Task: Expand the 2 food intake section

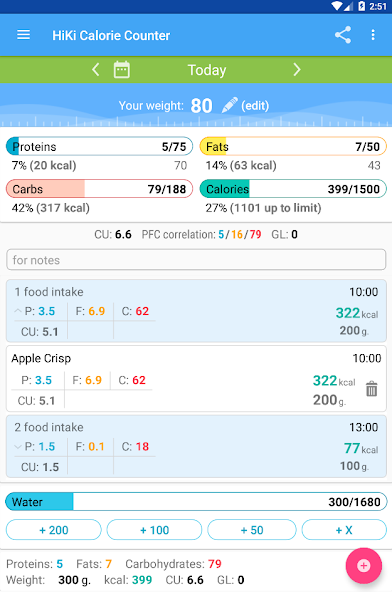Action: 18,447
